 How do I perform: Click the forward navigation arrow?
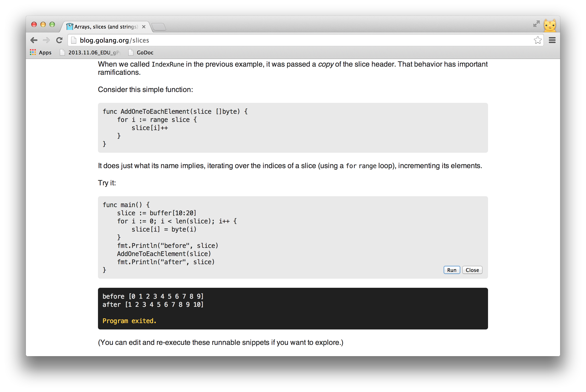(46, 40)
